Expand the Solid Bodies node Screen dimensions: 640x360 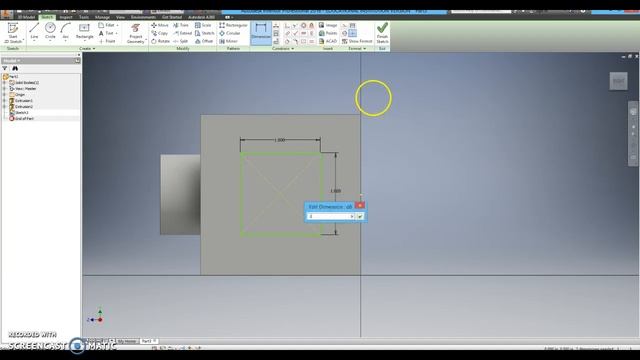4,82
